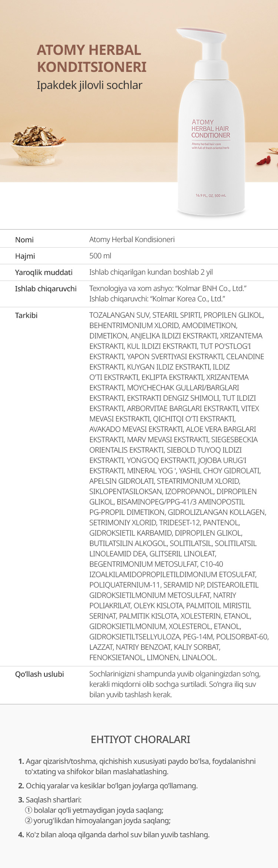Click the "HERBAL HAIR CONDITIONER" bottle label
This screenshot has width=278, height=868.
click(211, 132)
